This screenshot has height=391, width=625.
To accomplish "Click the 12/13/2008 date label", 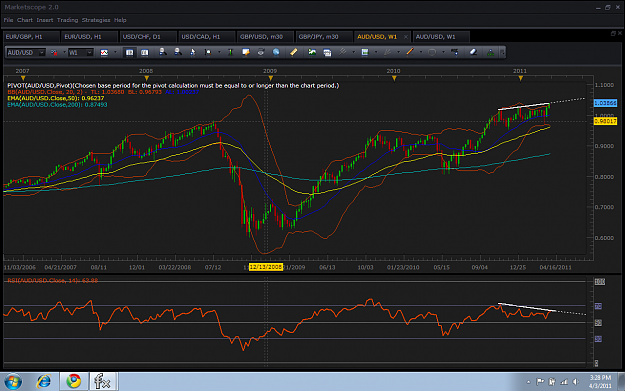I will coord(266,267).
